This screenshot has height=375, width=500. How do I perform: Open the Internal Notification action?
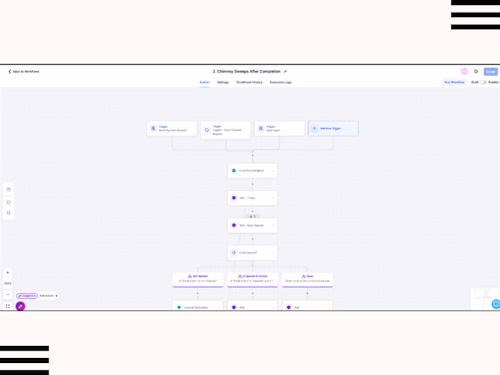click(x=198, y=306)
